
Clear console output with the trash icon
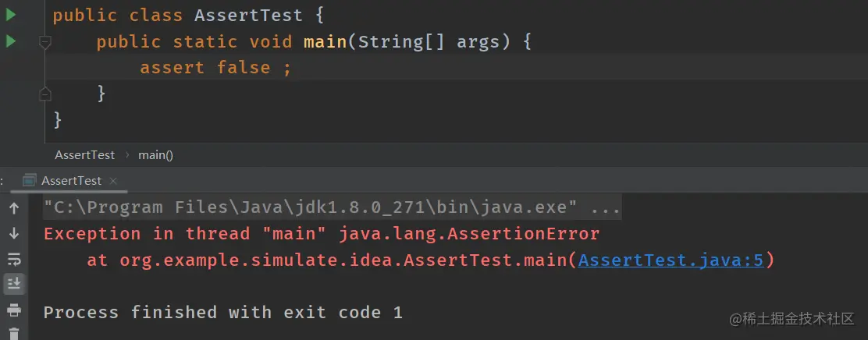click(x=14, y=333)
